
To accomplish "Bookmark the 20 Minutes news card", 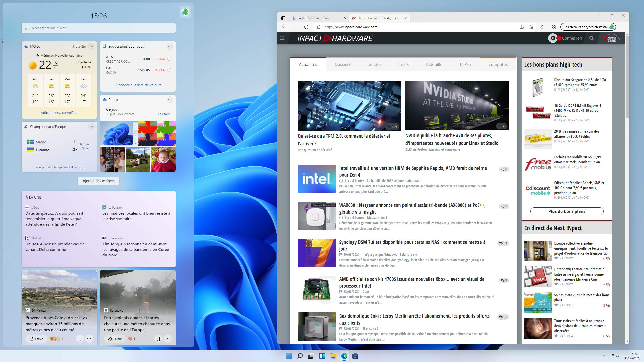I will (80, 339).
